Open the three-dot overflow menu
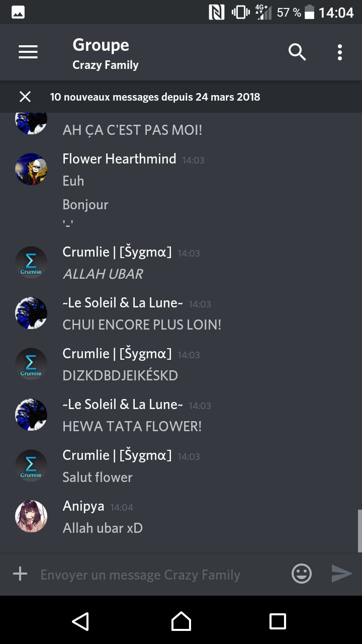Screen dimensions: 362x644 (340, 52)
